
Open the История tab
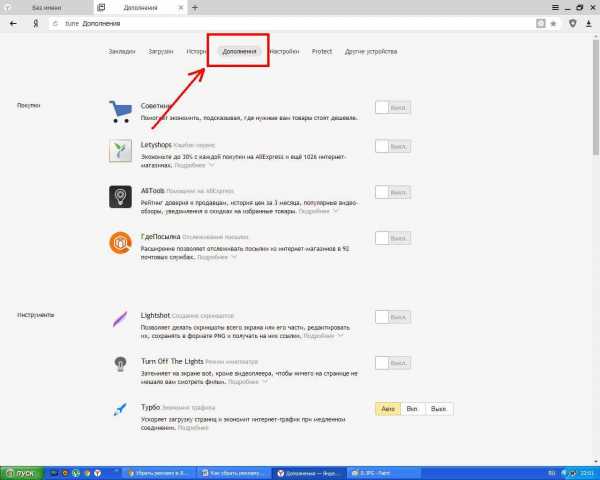[196, 51]
